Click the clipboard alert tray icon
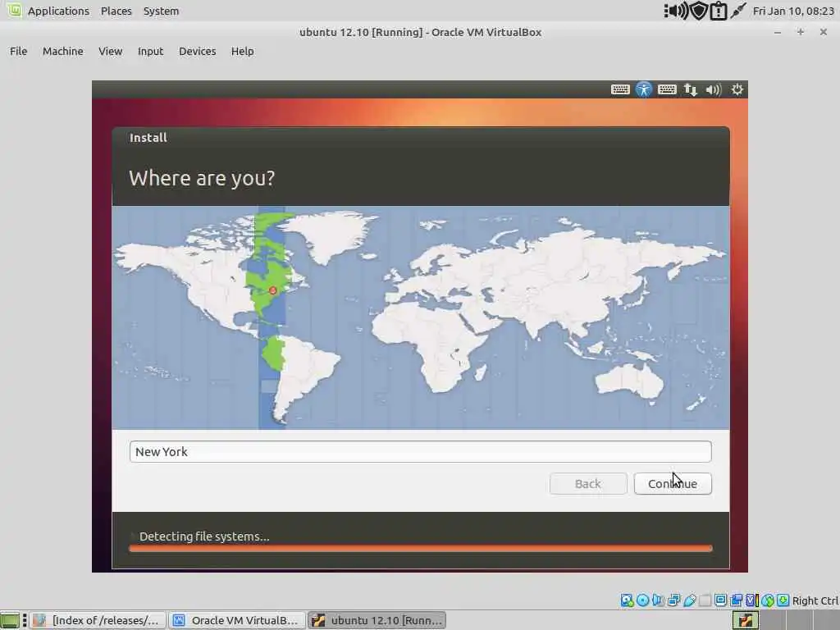Screen dimensions: 840x630 tap(719, 11)
